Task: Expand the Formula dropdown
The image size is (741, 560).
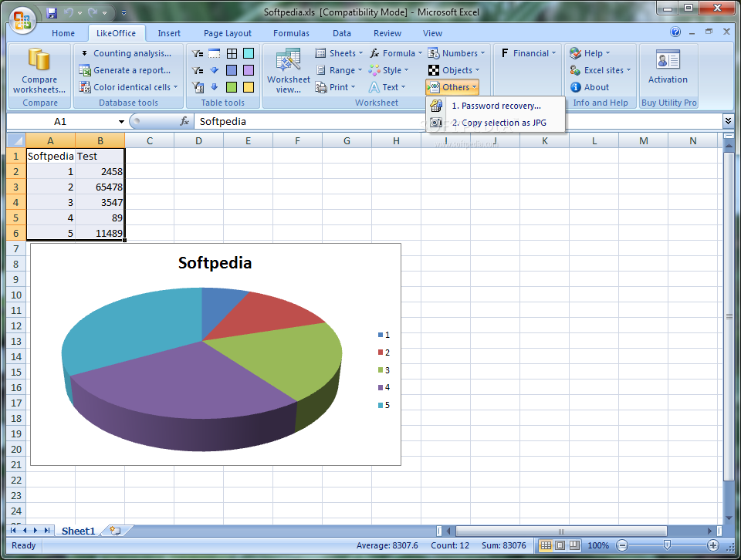Action: (395, 53)
